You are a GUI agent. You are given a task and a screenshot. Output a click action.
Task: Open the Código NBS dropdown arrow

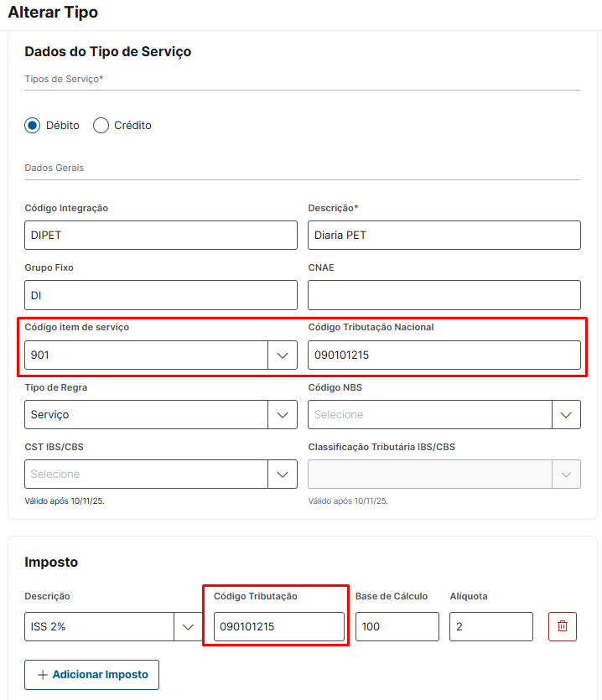click(x=566, y=414)
